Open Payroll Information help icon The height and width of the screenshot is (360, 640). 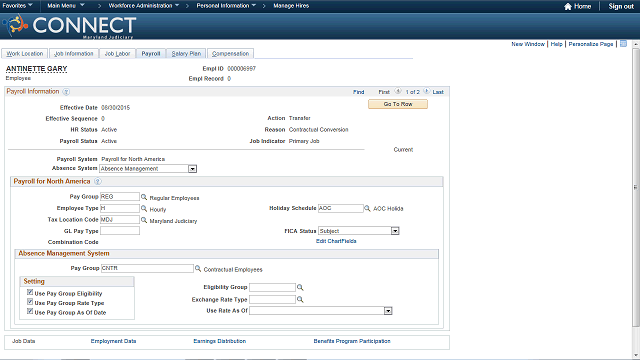(x=66, y=92)
